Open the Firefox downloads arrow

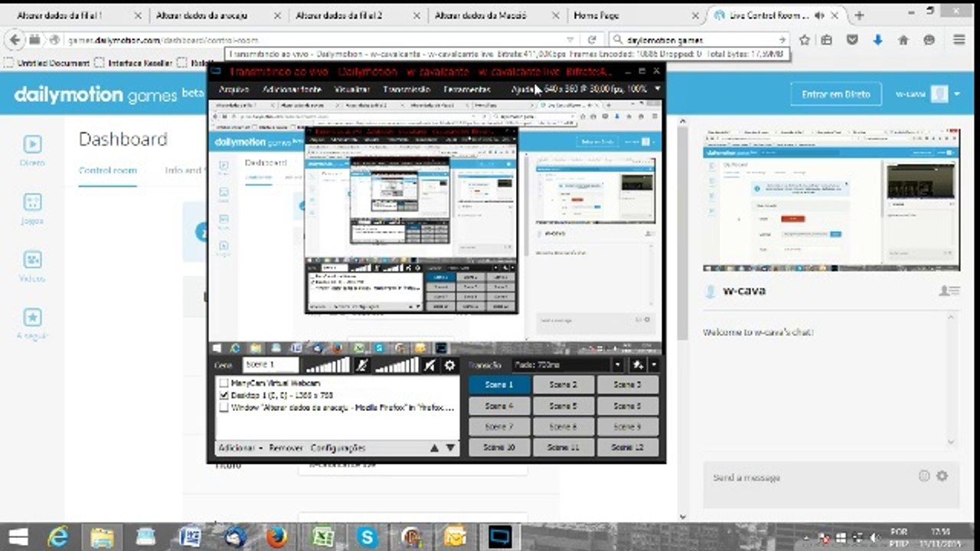877,40
